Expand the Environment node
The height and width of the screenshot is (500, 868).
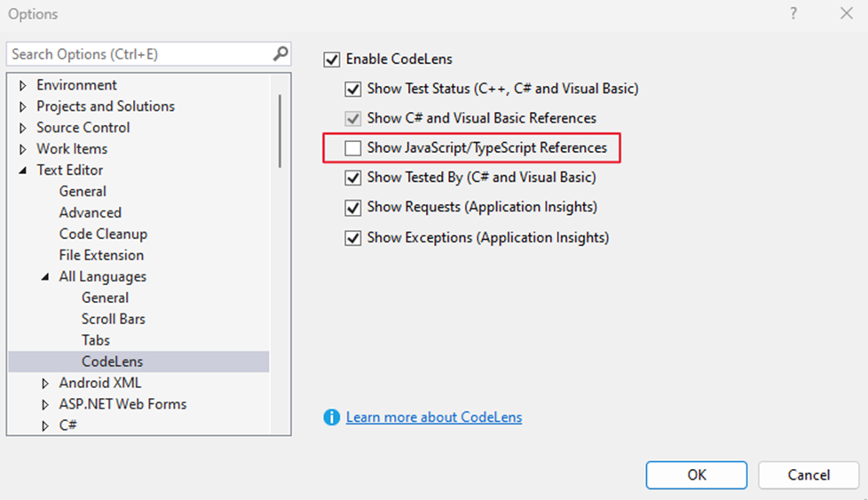coord(23,85)
